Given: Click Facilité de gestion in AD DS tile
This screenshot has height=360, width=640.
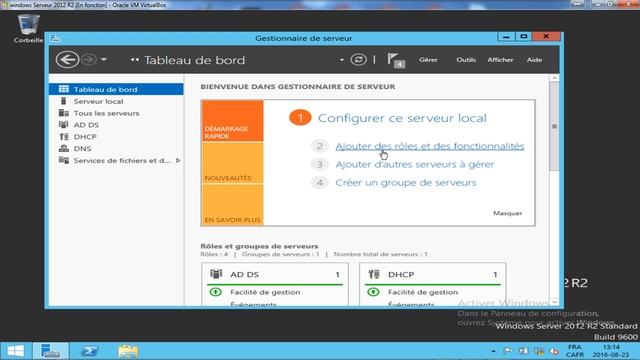Looking at the screenshot, I should tap(265, 292).
